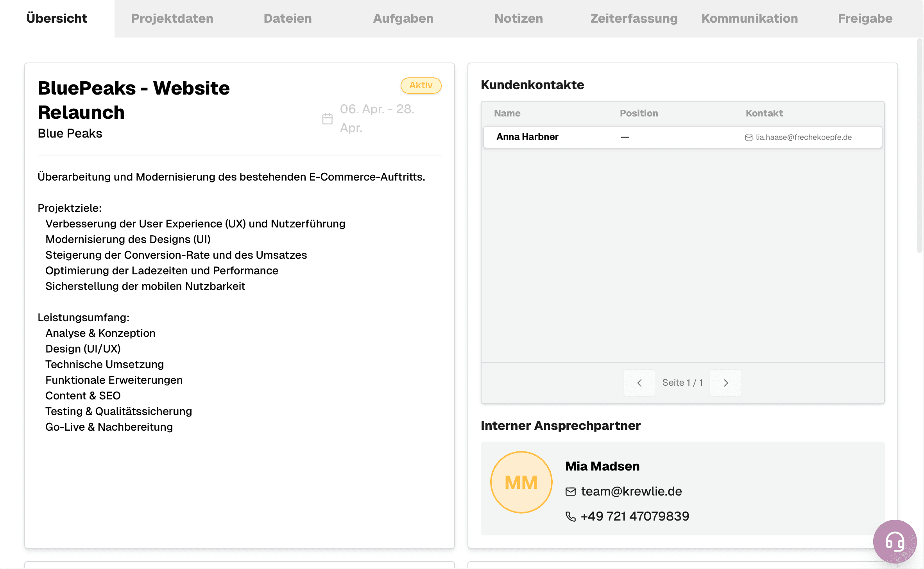Screen dimensions: 924x569
Task: Click the calendar icon beside the date range
Action: click(x=327, y=119)
